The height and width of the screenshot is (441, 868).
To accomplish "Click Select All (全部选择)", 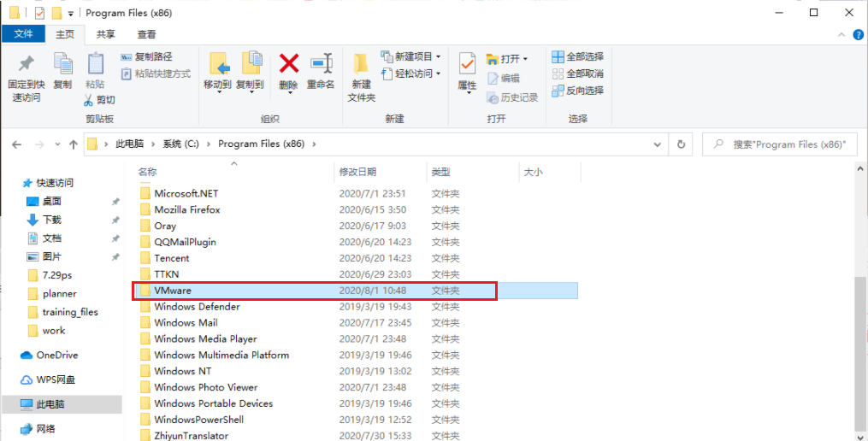I will 577,56.
